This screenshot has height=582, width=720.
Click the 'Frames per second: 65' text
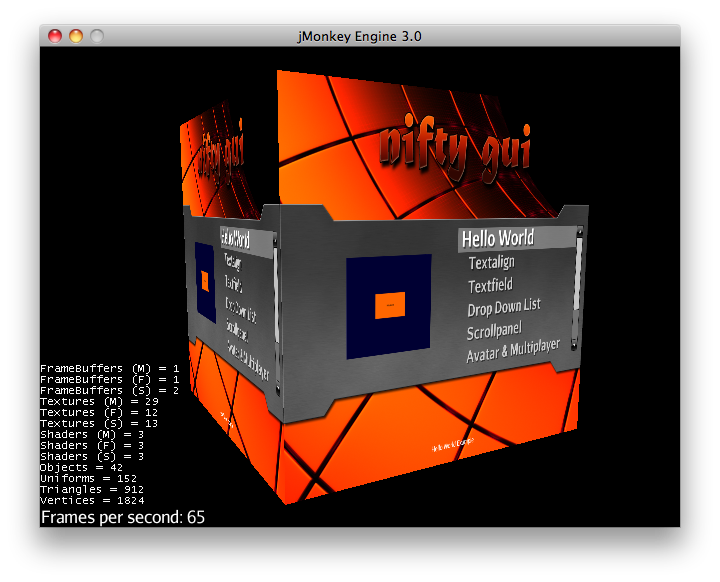tap(123, 517)
